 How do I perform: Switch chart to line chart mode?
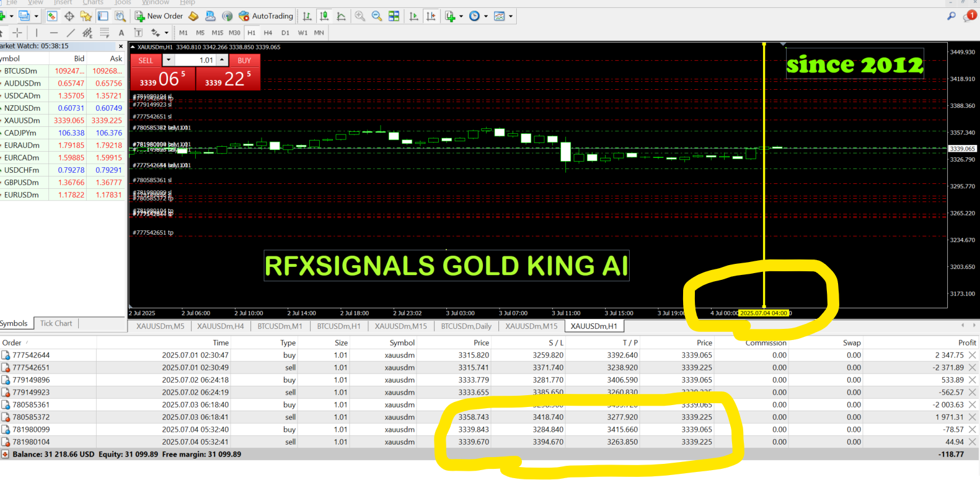(x=342, y=16)
